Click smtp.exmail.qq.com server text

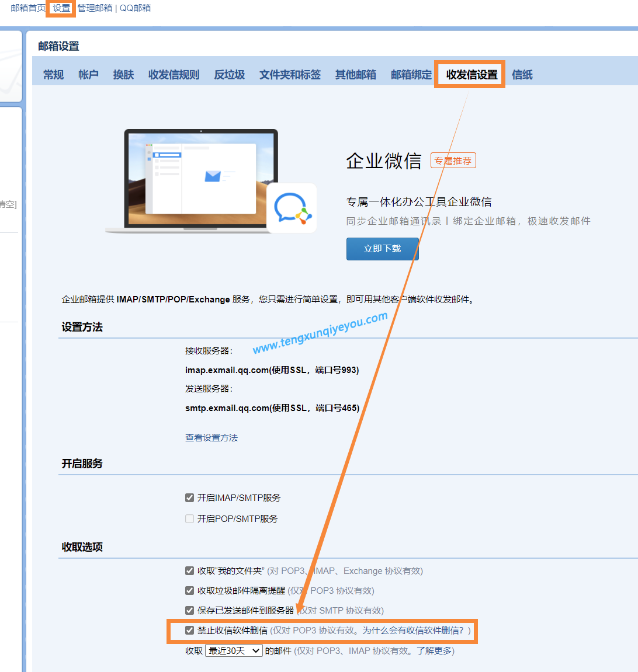click(x=272, y=408)
